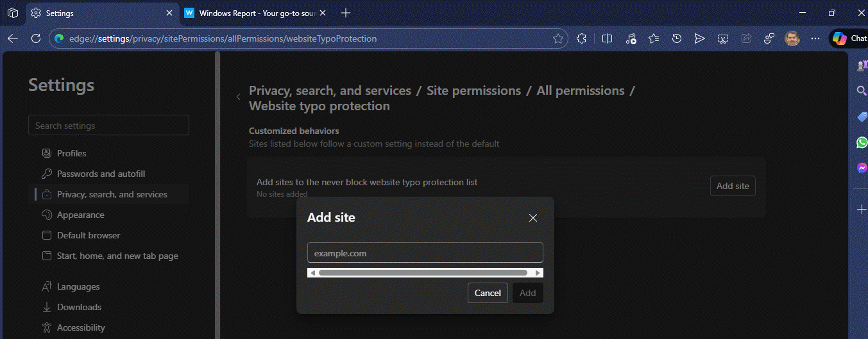Open the Extensions puzzle icon
Screen dimensions: 868x339
[x=582, y=38]
